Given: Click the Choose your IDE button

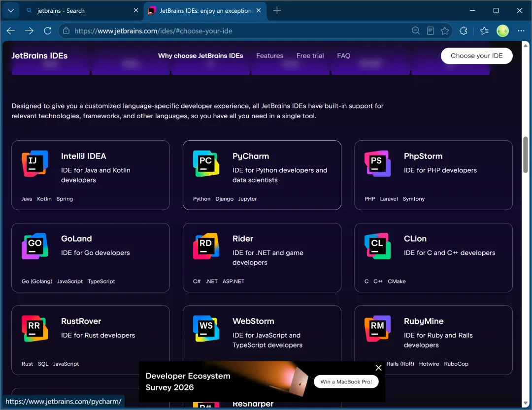Looking at the screenshot, I should (476, 56).
